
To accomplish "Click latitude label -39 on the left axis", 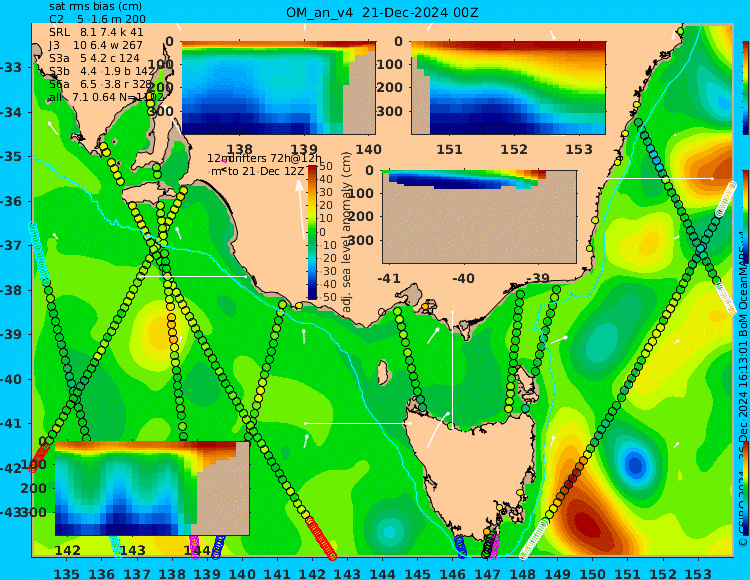I will (10, 334).
